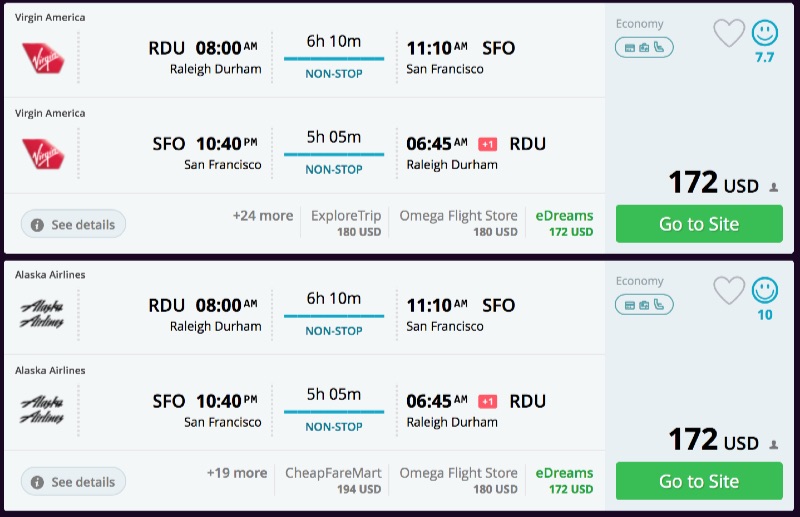Go to Site for Virgin America deal
The width and height of the screenshot is (800, 517).
pyautogui.click(x=697, y=224)
